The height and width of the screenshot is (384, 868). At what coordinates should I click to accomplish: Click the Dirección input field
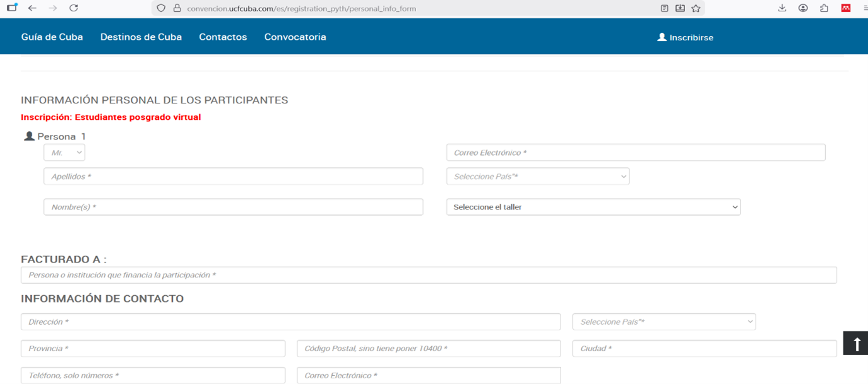[291, 322]
